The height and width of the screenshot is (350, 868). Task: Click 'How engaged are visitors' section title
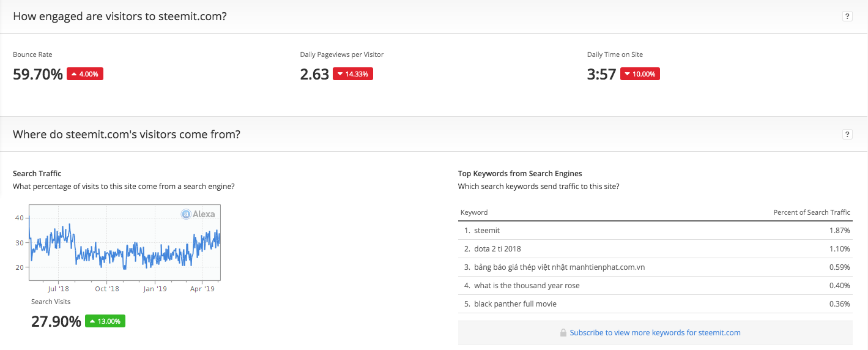[x=120, y=17]
